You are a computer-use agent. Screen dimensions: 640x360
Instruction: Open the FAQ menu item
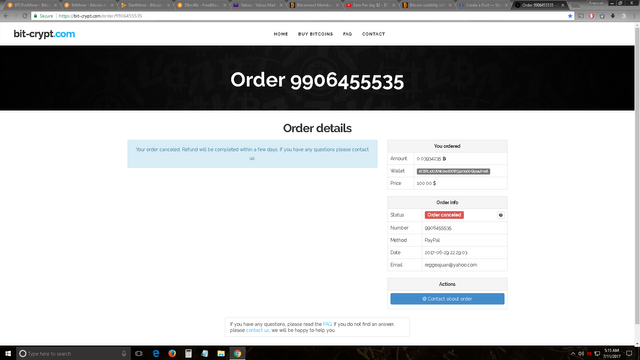(347, 34)
